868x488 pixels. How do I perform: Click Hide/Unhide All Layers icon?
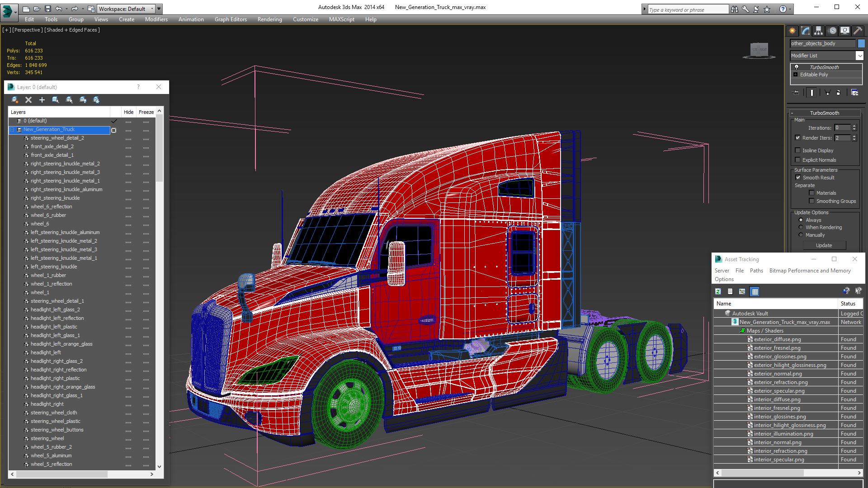pos(83,100)
